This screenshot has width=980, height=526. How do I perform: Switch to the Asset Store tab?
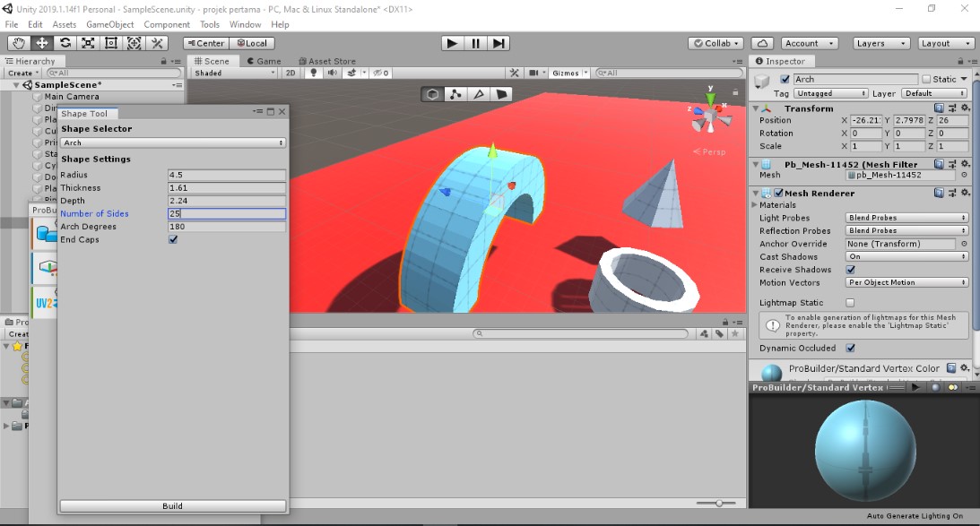(327, 61)
